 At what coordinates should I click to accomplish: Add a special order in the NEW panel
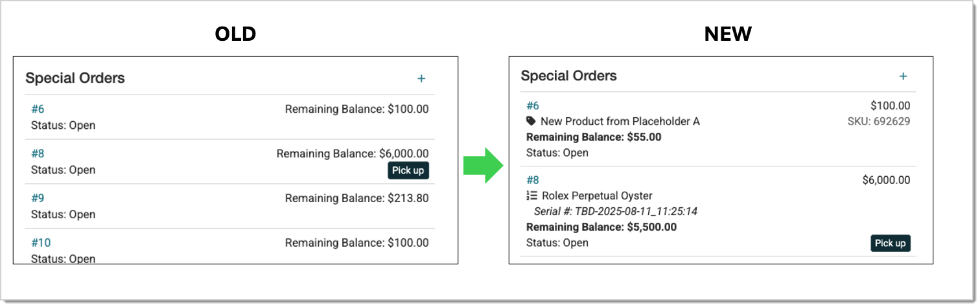pyautogui.click(x=903, y=76)
